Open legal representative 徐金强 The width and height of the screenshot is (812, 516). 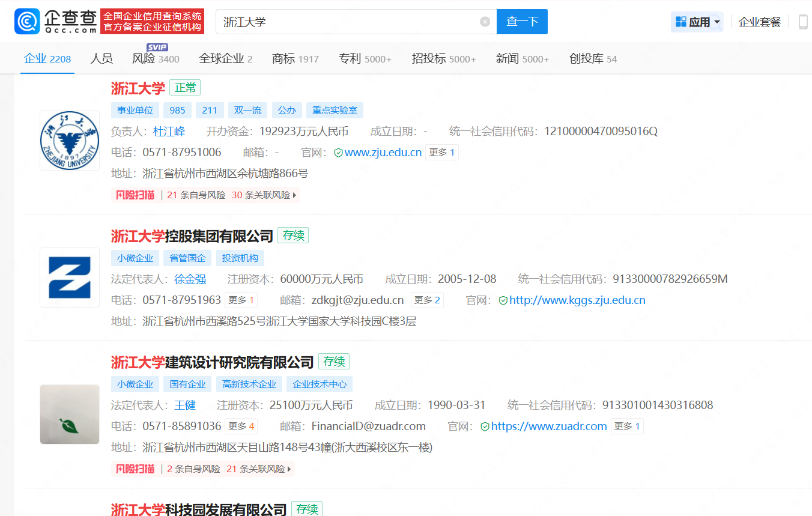coord(190,279)
